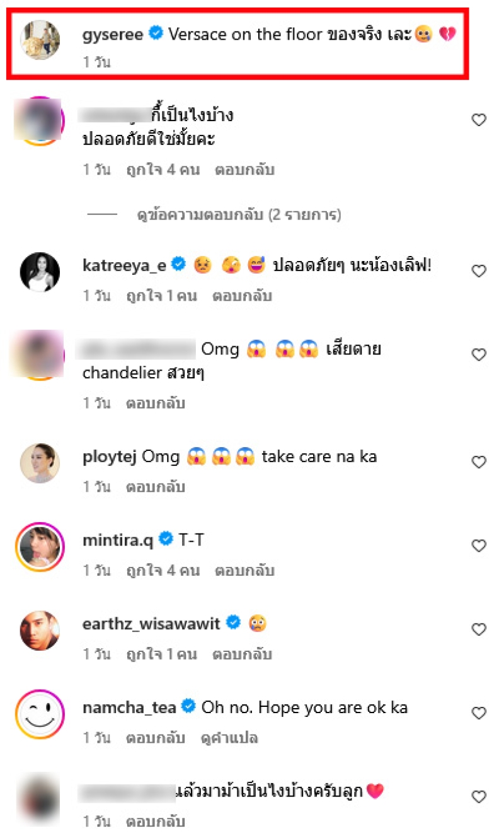Viewport: 504px width, 838px height.
Task: Heart the earthz_wisawawit comment
Action: click(x=479, y=629)
